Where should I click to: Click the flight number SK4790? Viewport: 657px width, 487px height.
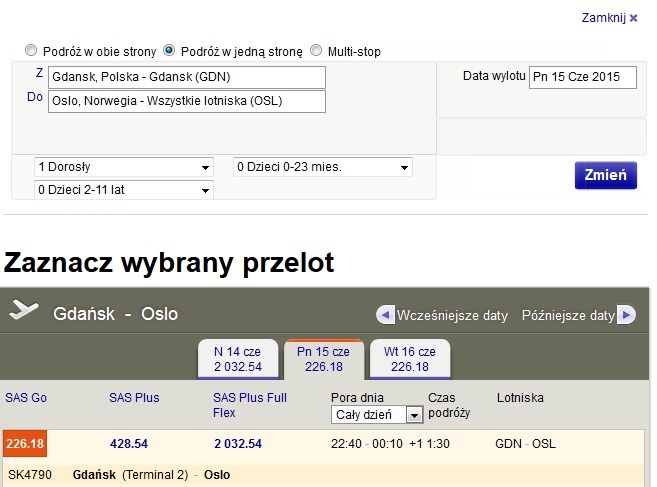[30, 475]
